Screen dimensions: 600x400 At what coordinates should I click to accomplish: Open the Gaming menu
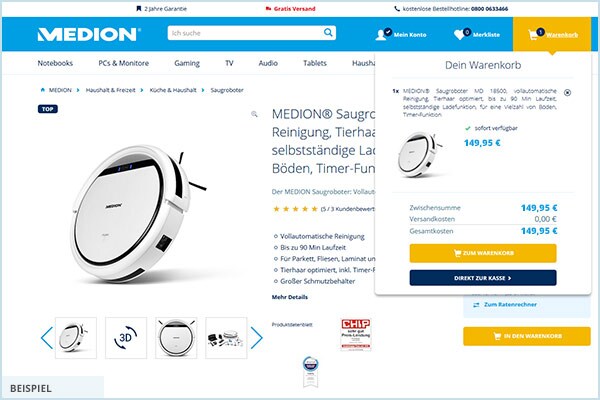click(x=187, y=63)
